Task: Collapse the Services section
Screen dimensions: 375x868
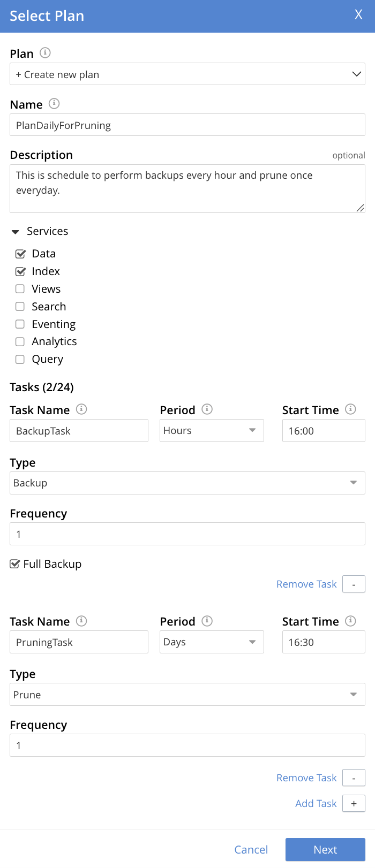Action: (16, 232)
